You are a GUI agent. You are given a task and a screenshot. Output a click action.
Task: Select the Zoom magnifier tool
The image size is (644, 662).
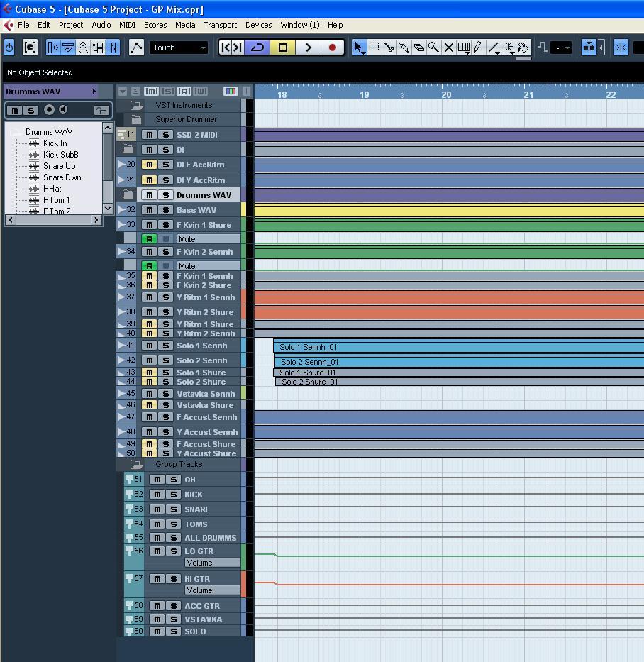coord(433,48)
